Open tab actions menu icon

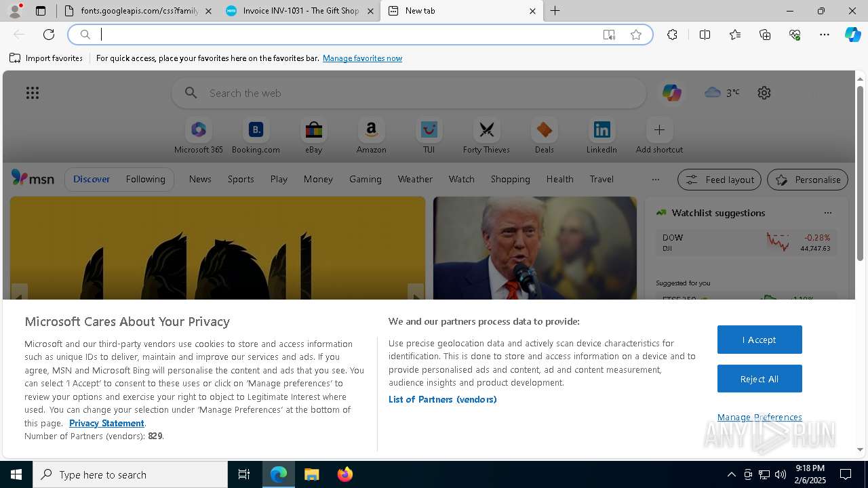pyautogui.click(x=41, y=11)
